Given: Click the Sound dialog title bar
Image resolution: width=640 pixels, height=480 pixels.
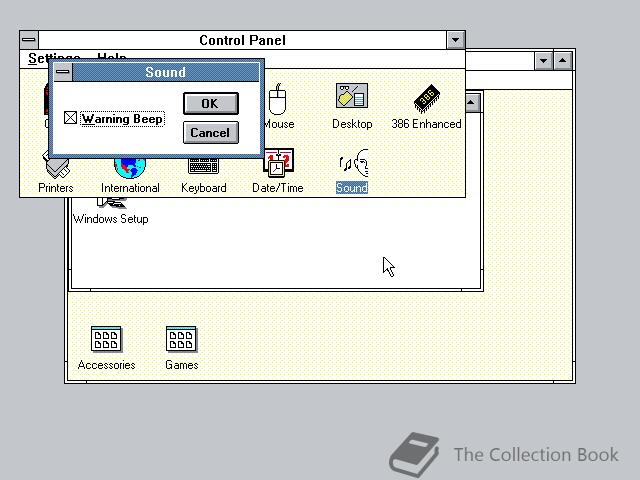Looking at the screenshot, I should point(166,72).
